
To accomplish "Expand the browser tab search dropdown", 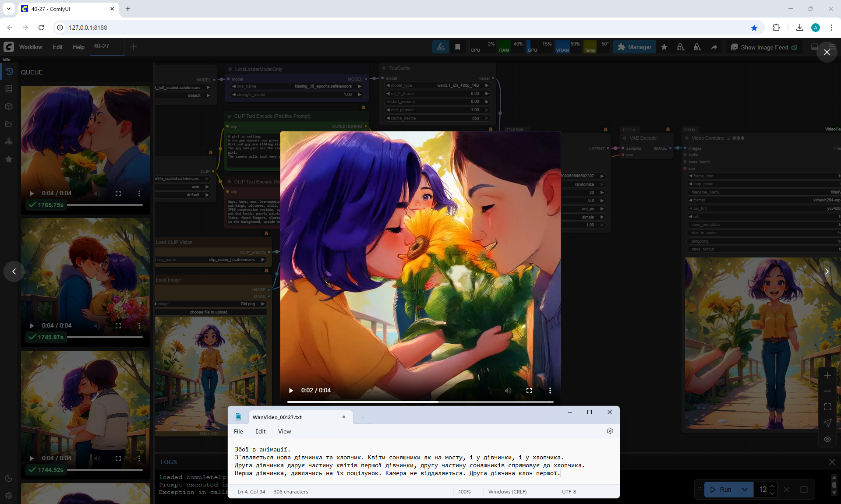I will click(x=9, y=9).
